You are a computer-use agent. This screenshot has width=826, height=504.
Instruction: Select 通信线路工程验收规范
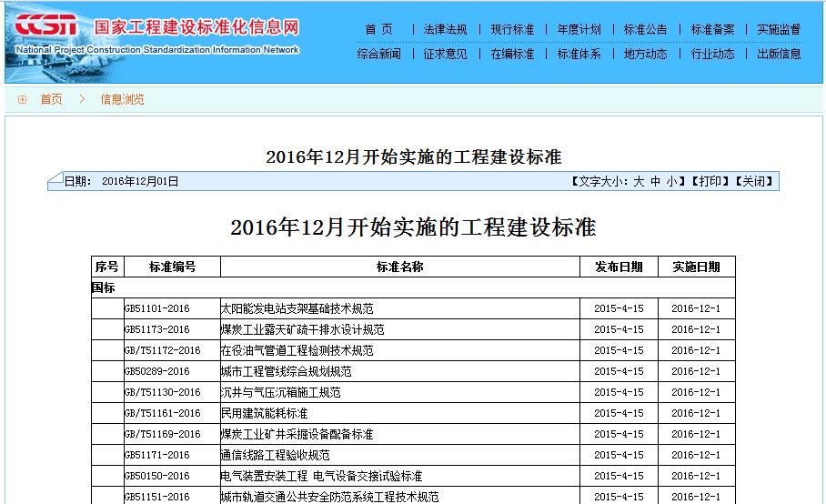click(x=276, y=455)
